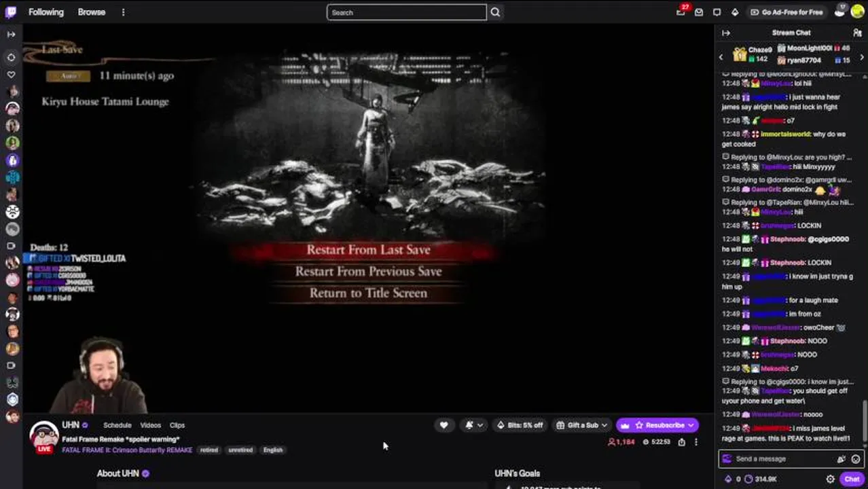868x489 pixels.
Task: Open the Resubscribe dropdown button
Action: pyautogui.click(x=657, y=425)
